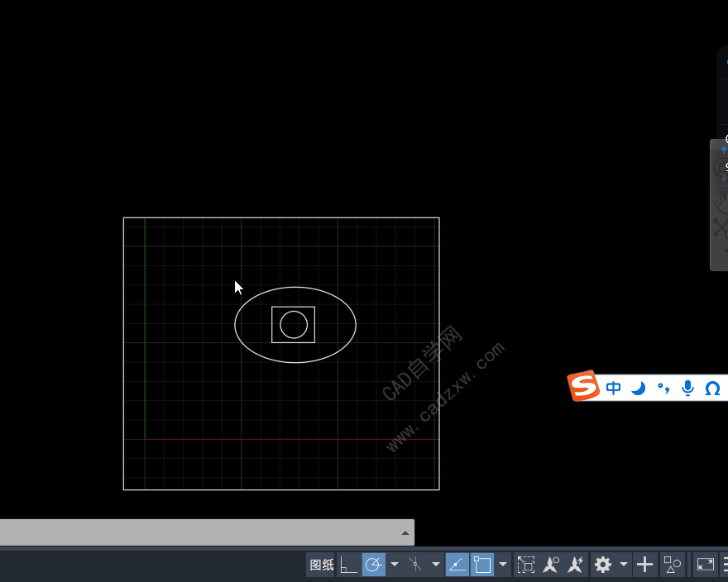Toggle Sogou punctuation mode icon
Image resolution: width=728 pixels, height=582 pixels.
tap(663, 388)
